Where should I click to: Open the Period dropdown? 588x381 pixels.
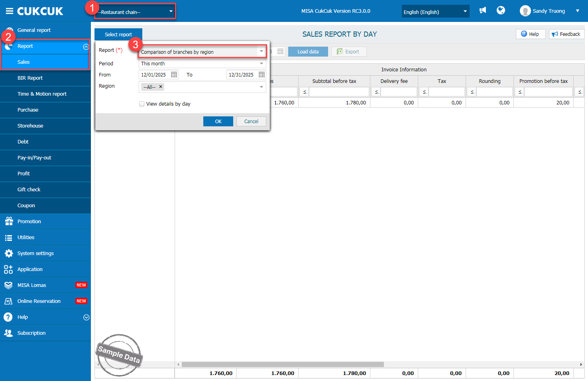(x=202, y=64)
